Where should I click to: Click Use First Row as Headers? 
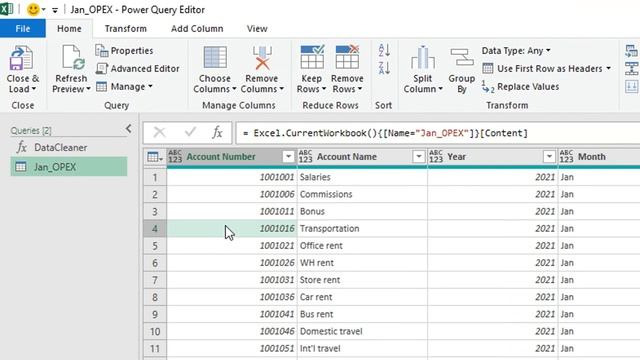542,69
